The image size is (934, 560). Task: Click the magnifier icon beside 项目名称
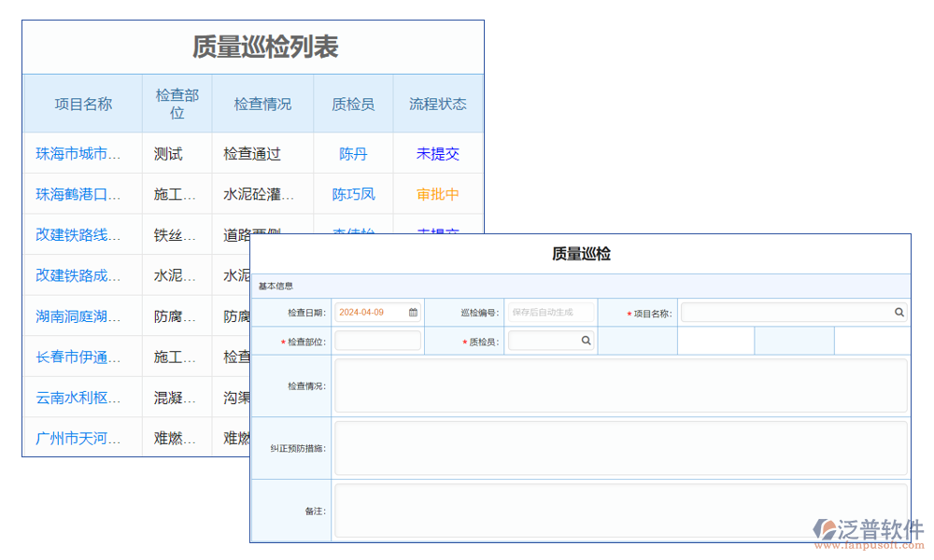[x=899, y=312]
